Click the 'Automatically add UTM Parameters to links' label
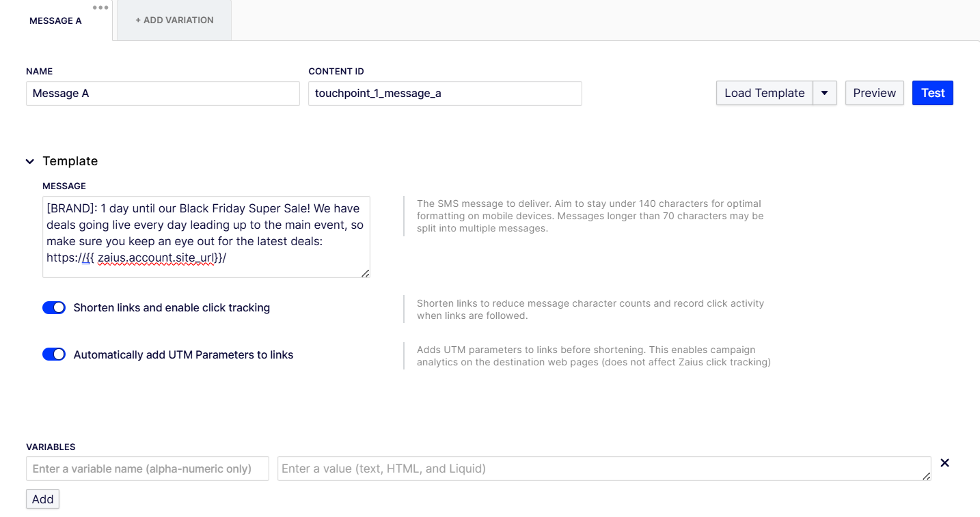The image size is (980, 517). (x=183, y=355)
